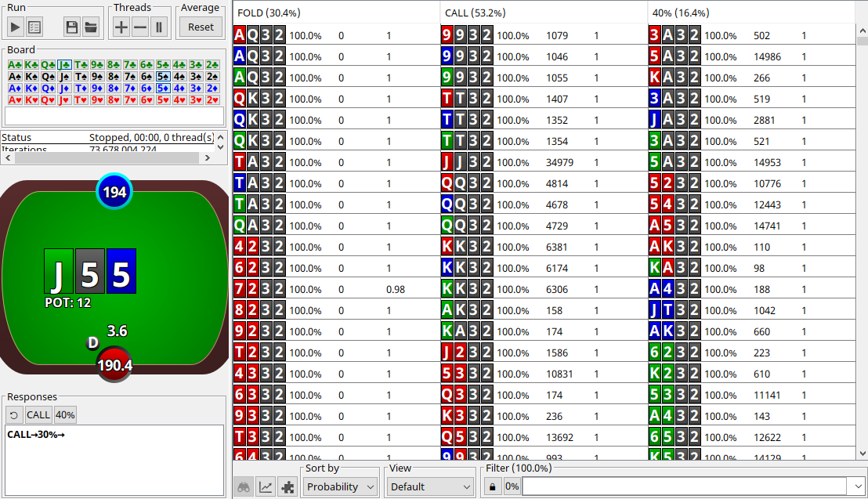Click the CALL→30%→ response line
This screenshot has width=868, height=499.
click(x=36, y=435)
